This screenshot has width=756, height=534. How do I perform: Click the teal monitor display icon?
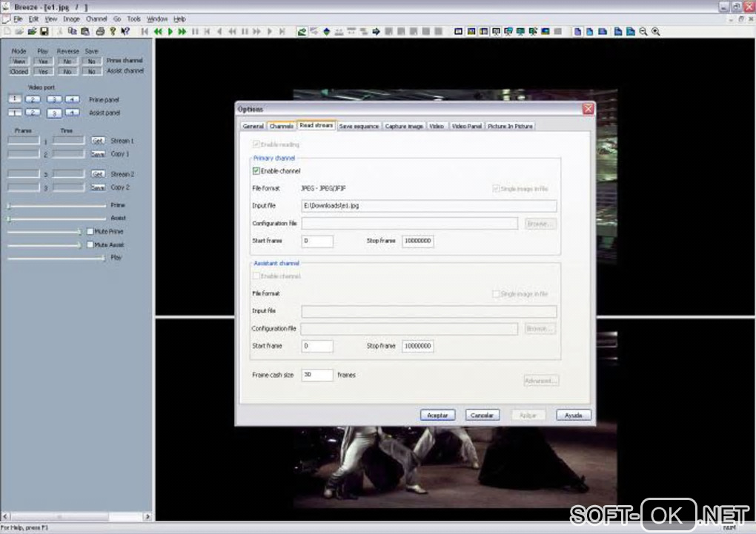click(520, 32)
